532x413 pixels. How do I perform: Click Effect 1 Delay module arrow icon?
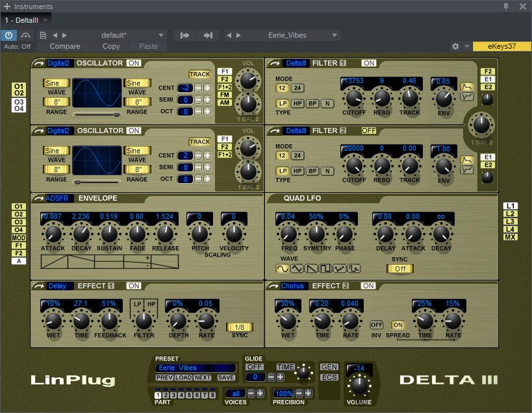[x=39, y=286]
